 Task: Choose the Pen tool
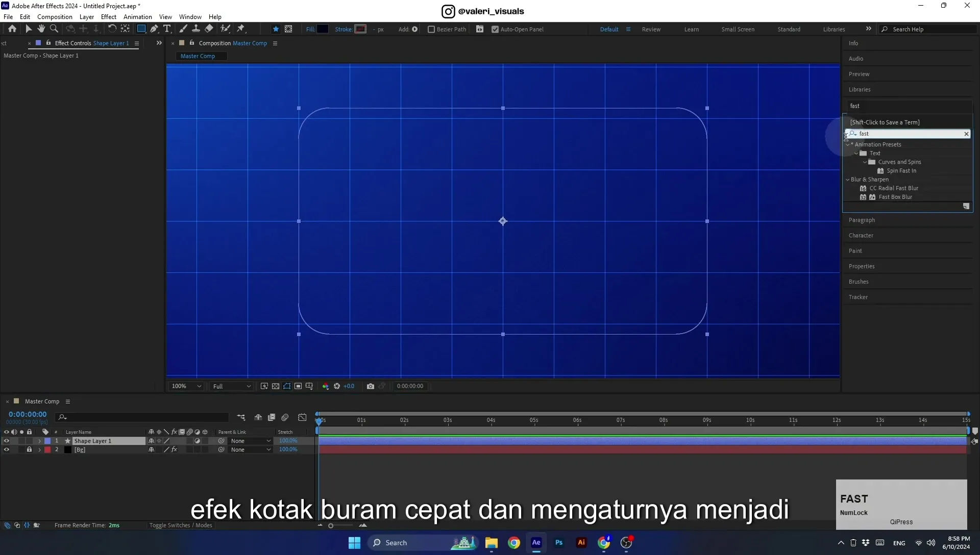click(x=154, y=29)
